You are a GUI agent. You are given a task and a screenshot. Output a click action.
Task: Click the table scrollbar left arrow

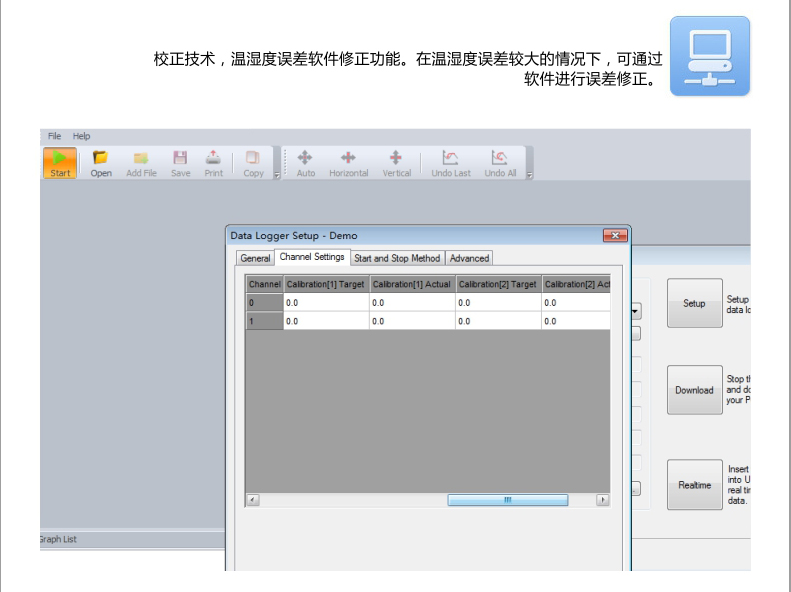(253, 500)
